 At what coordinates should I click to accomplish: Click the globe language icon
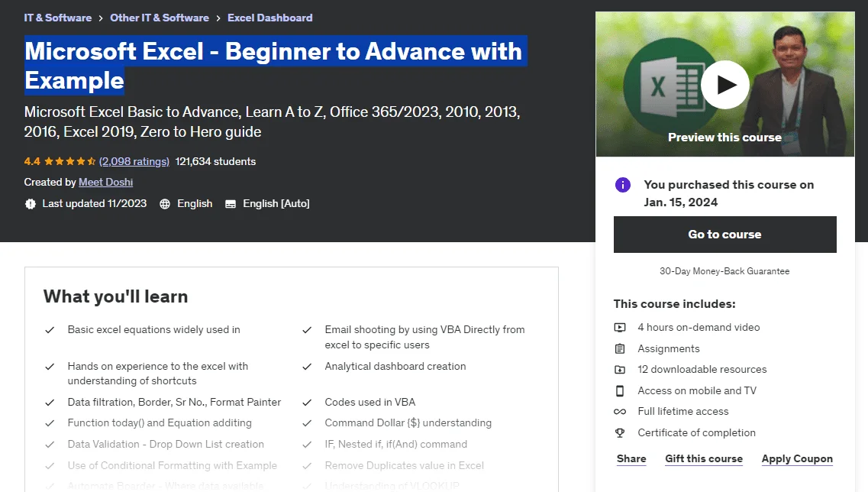pyautogui.click(x=164, y=204)
